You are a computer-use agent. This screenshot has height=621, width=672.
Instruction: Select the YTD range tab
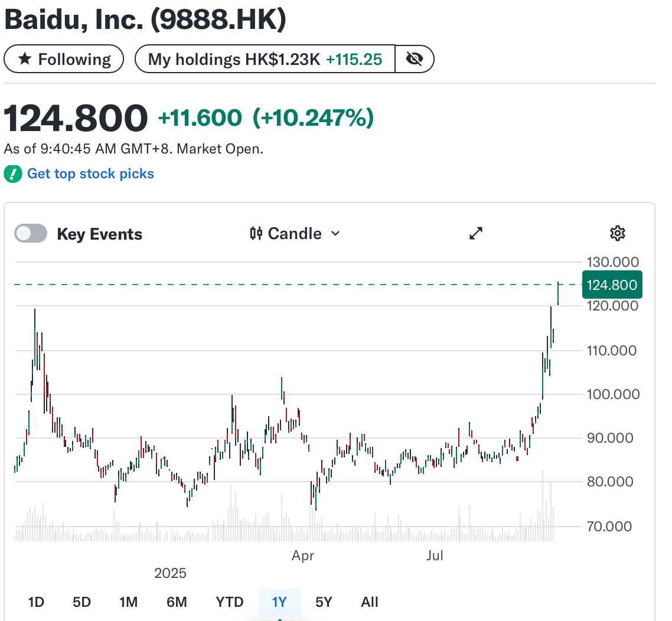pyautogui.click(x=230, y=602)
